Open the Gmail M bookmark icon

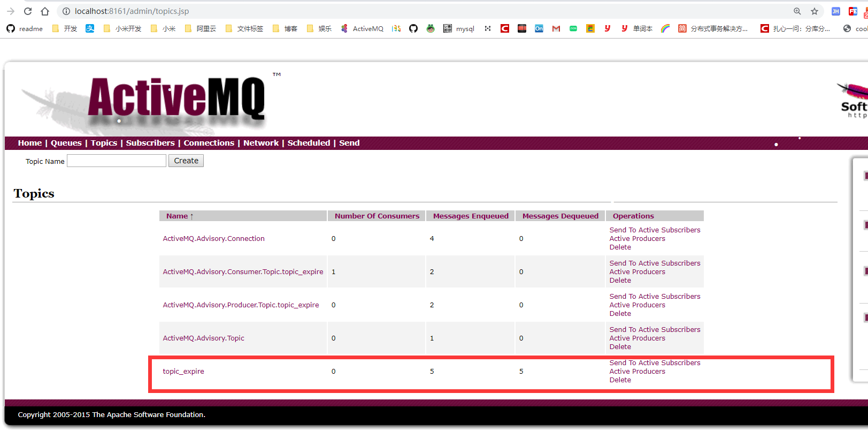556,28
